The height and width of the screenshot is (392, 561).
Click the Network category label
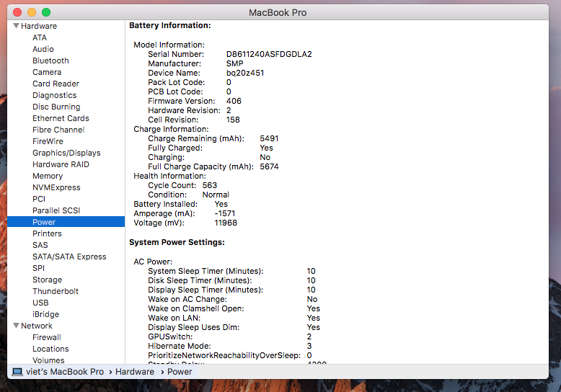click(37, 326)
